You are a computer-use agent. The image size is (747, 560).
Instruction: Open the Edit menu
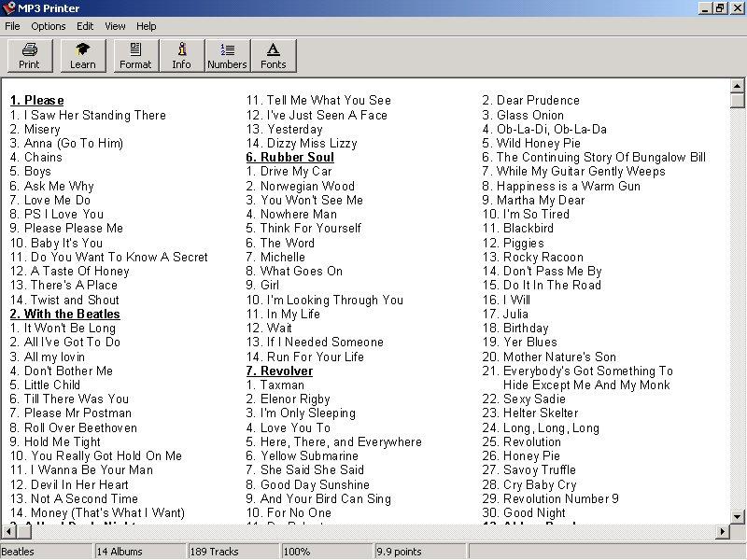[x=85, y=26]
